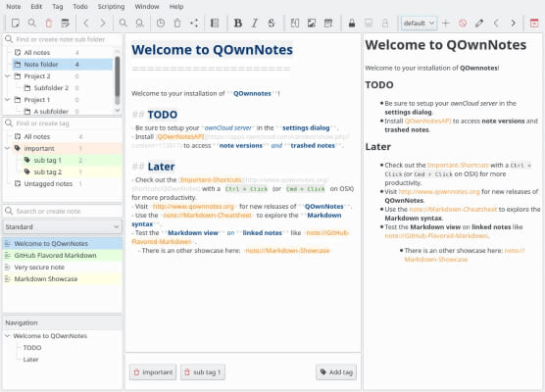Open the Very secure note
This screenshot has width=545, height=392.
click(63, 268)
